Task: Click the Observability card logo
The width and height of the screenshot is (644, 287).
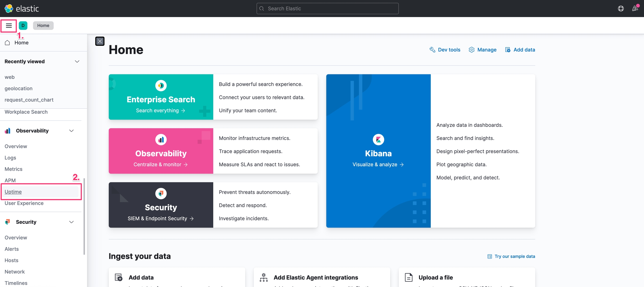Action: point(161,139)
